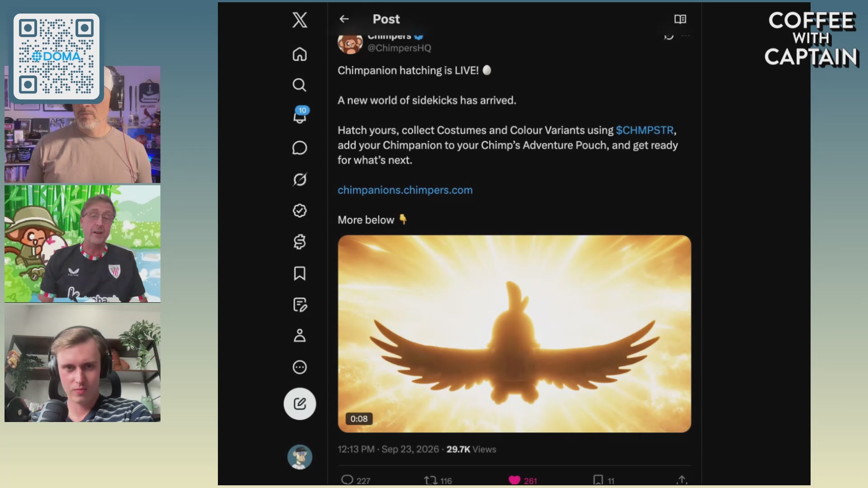
Task: Open the Chat messages icon
Action: 300,148
